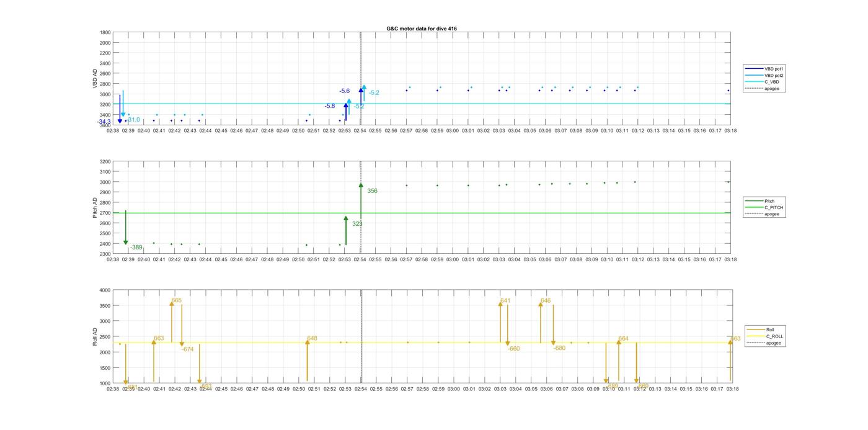Click the '664' annotation in Roll plot
Image resolution: width=868 pixels, height=430 pixels.
[x=624, y=339]
